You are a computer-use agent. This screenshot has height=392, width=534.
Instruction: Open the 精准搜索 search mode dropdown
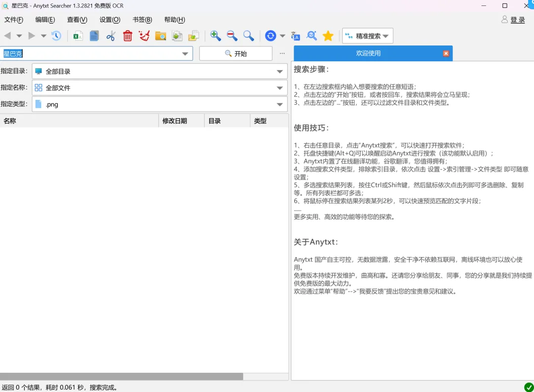[x=367, y=36]
